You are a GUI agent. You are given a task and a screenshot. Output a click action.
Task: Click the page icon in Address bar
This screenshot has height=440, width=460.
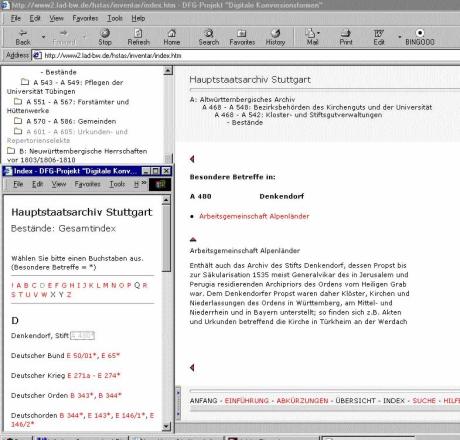pyautogui.click(x=37, y=55)
